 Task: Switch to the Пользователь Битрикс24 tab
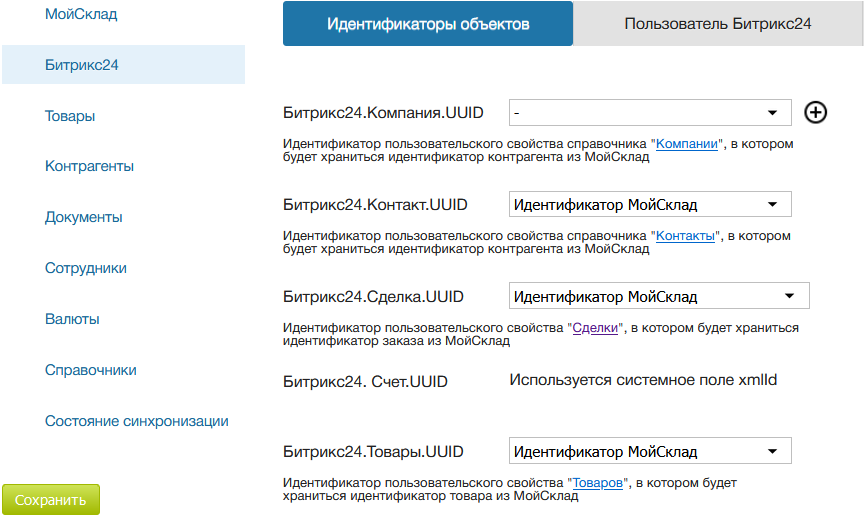click(x=717, y=24)
